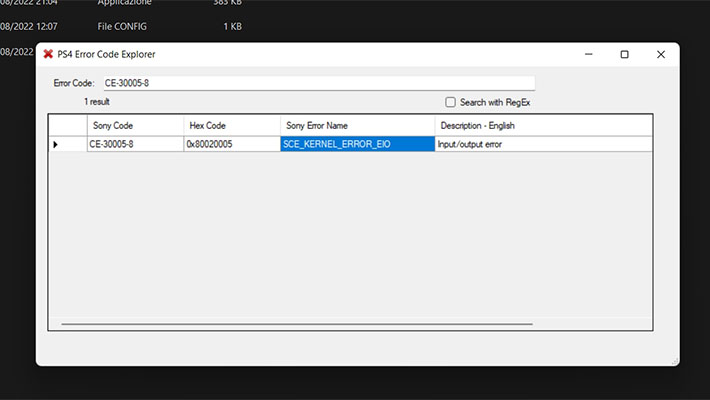Maximize the PS4 Error Code Explorer window
Image resolution: width=710 pixels, height=400 pixels.
pos(624,54)
